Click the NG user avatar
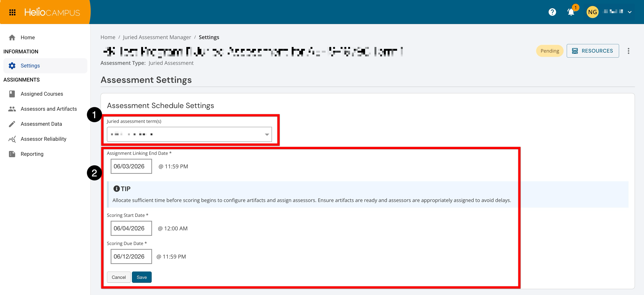This screenshot has width=644, height=295. tap(592, 12)
